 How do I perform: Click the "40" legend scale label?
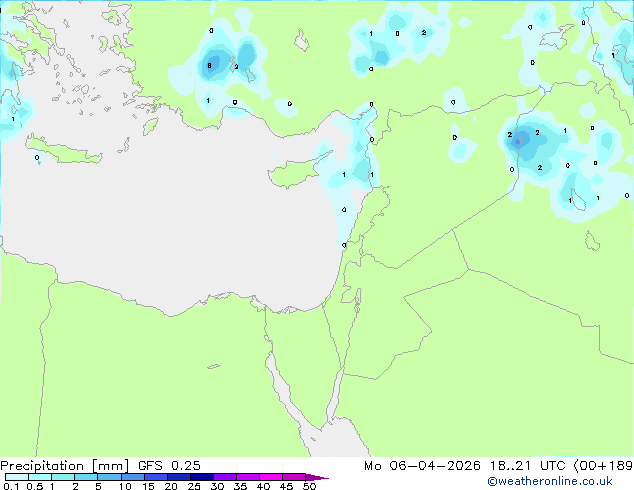tap(263, 486)
